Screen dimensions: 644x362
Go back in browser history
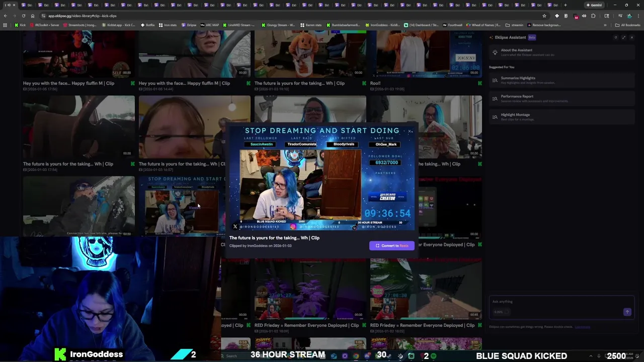[6, 16]
